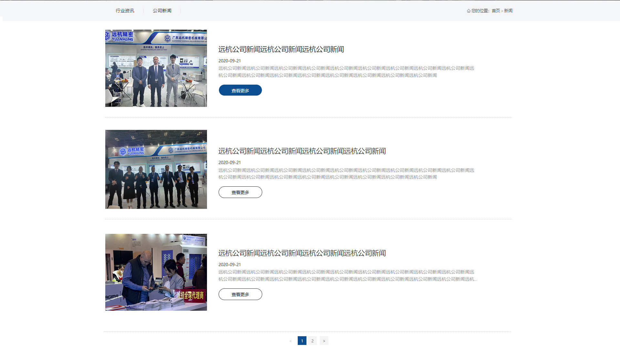
Task: Go to the previous page with the < arrow
Action: [291, 341]
